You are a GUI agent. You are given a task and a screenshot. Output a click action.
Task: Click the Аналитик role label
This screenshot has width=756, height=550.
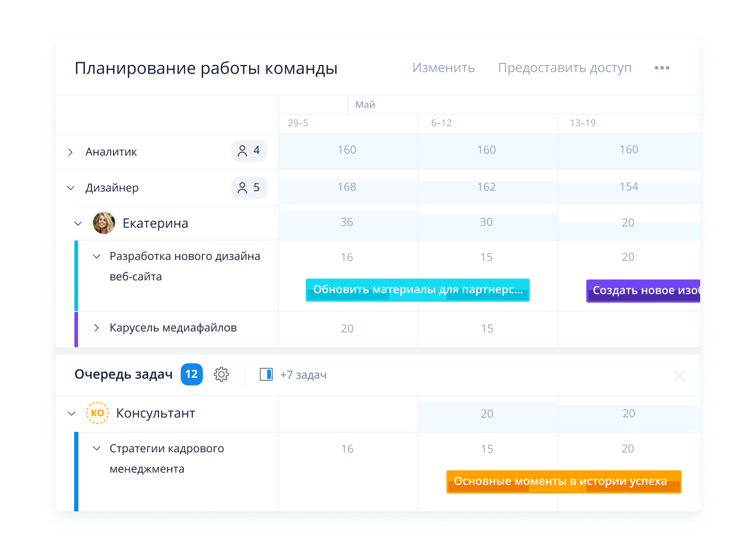111,152
